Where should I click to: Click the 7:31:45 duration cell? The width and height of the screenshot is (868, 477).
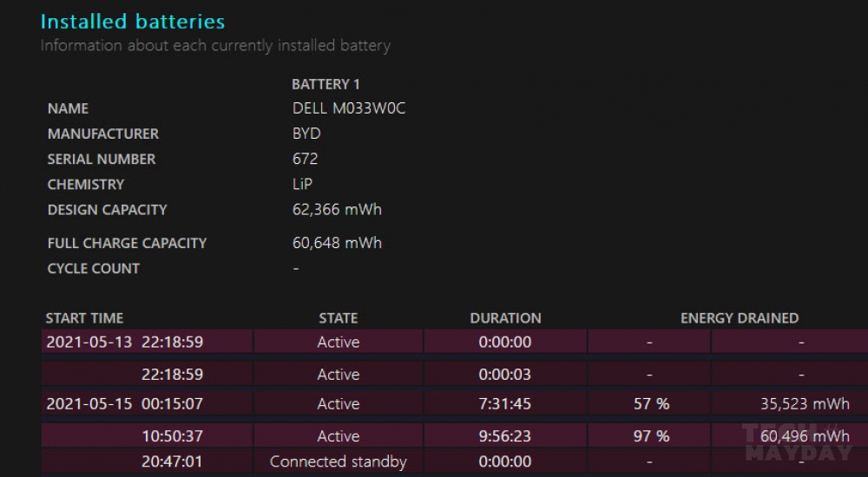[505, 404]
